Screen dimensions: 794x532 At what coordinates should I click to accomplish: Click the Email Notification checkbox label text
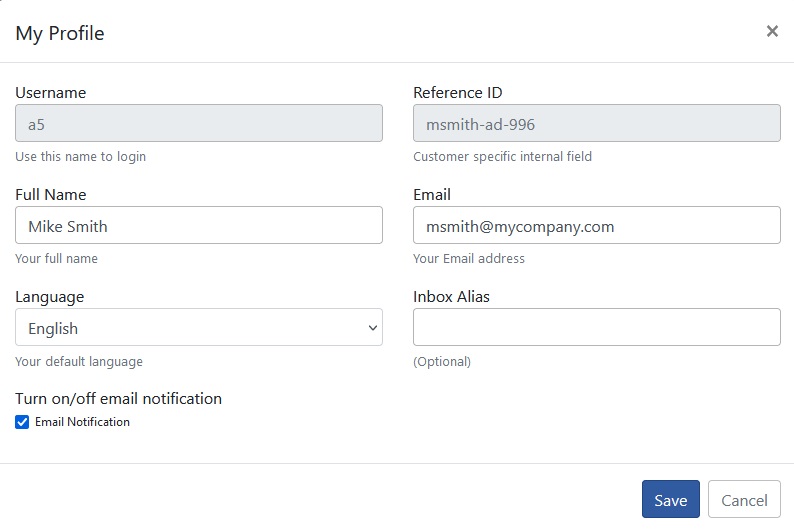pyautogui.click(x=82, y=422)
